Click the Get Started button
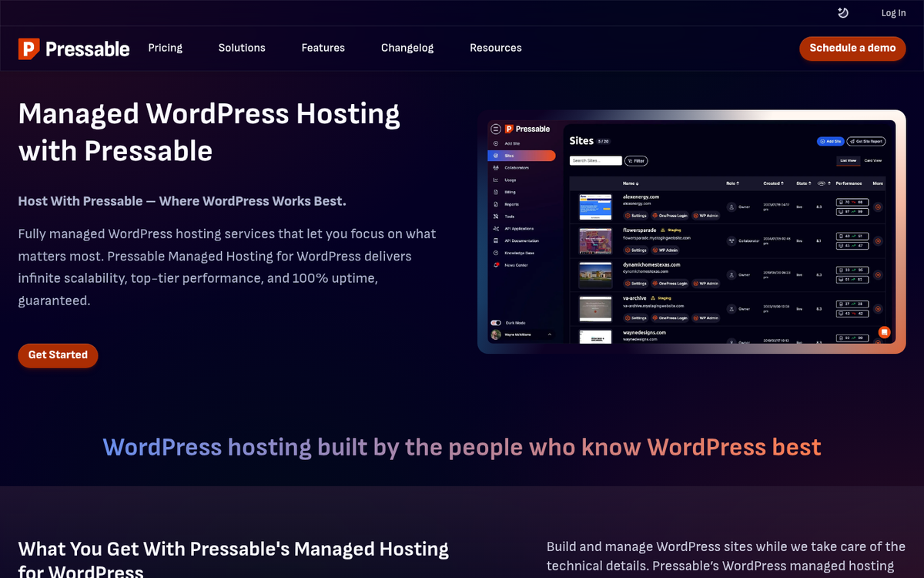 pyautogui.click(x=58, y=355)
